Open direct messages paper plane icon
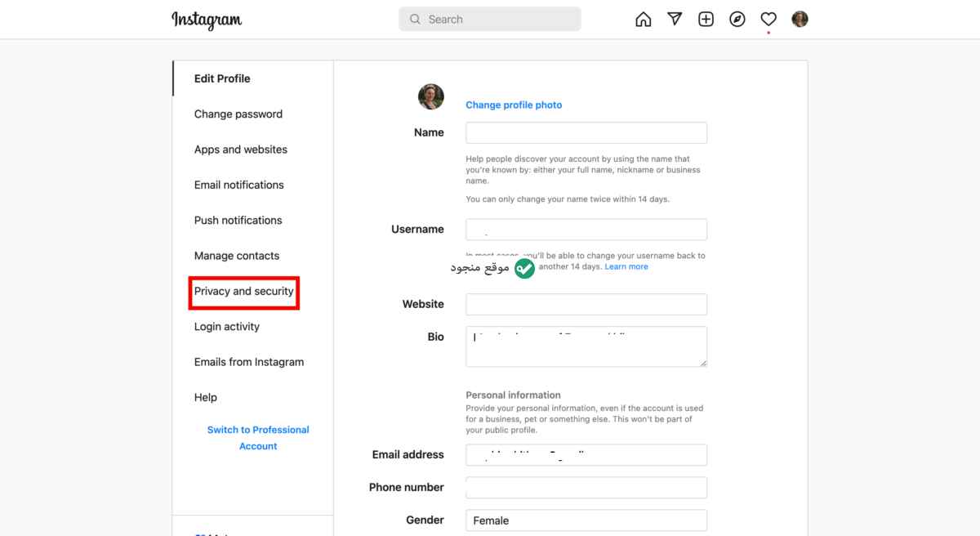This screenshot has width=980, height=536. pos(675,20)
